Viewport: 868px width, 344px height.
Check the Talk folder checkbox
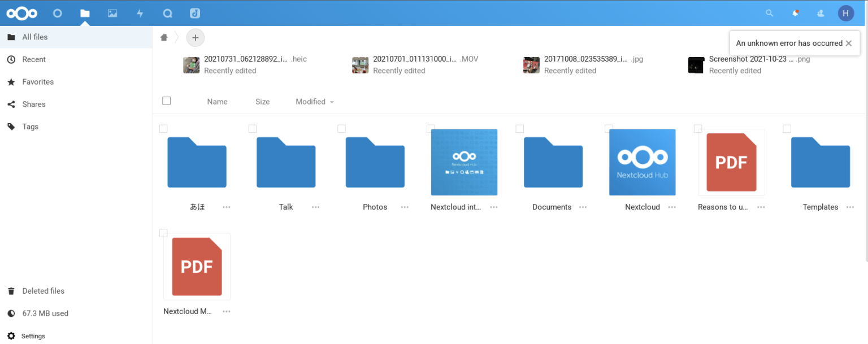(x=253, y=128)
